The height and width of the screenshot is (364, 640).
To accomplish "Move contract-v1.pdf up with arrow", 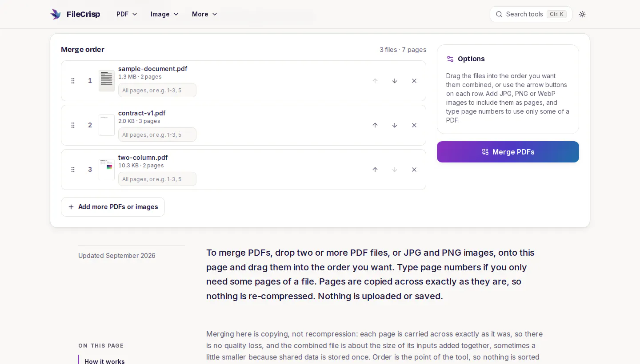I will (375, 125).
